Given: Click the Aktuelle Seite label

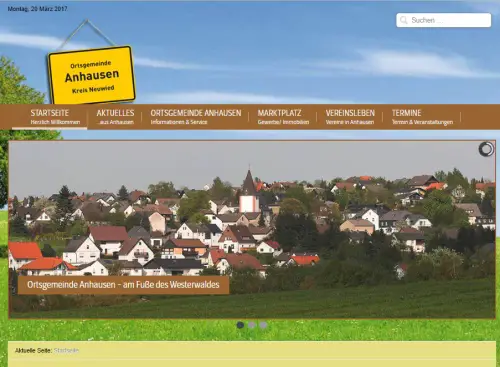Looking at the screenshot, I should [33, 350].
